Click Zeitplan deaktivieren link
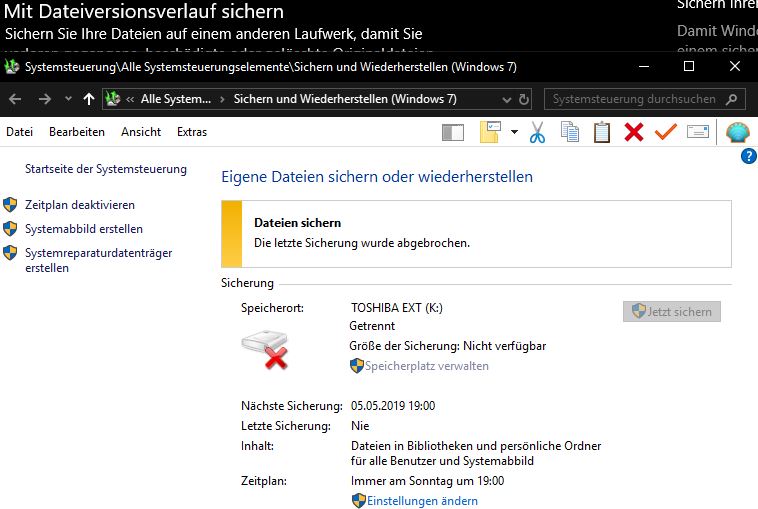Screen dimensions: 758x509 click(80, 205)
